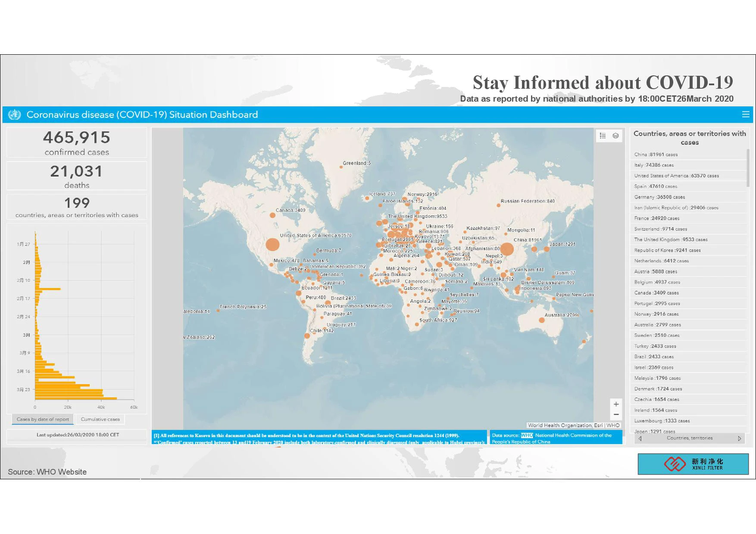Screen dimensions: 756x534
Task: Click the WHO logo emblem
Action: click(14, 115)
